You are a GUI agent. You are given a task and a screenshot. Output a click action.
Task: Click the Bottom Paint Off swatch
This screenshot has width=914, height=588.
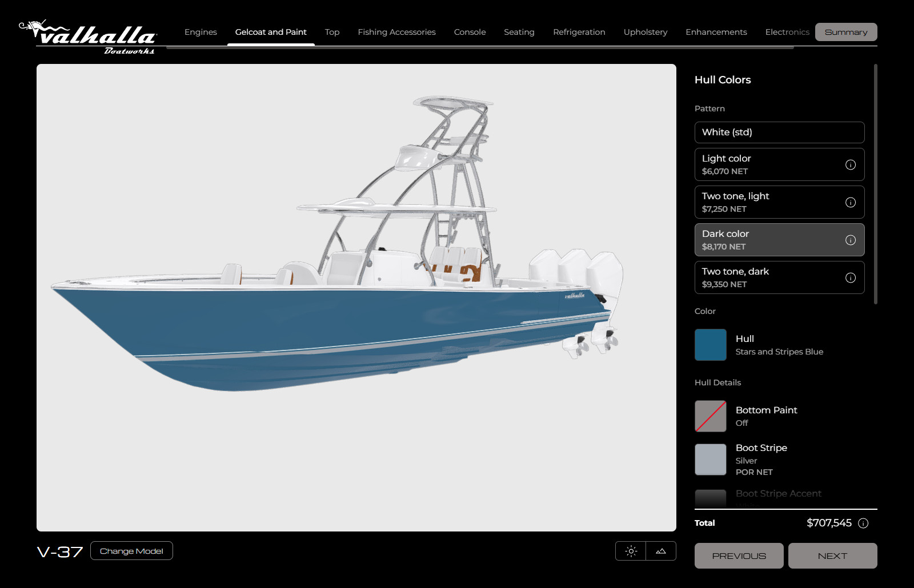(710, 416)
